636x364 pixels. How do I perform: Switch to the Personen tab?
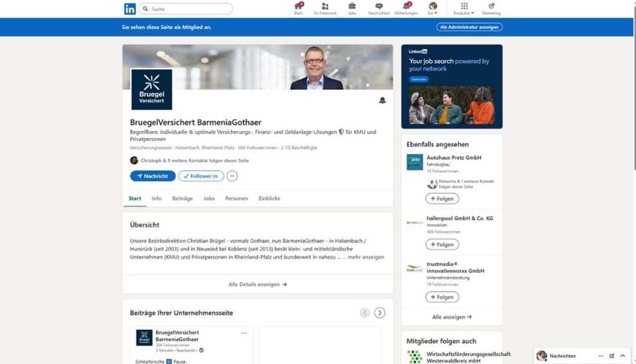tap(236, 198)
